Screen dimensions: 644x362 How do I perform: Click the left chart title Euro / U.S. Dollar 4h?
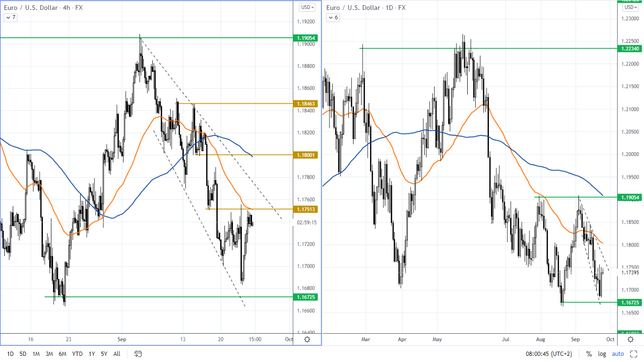pos(43,8)
